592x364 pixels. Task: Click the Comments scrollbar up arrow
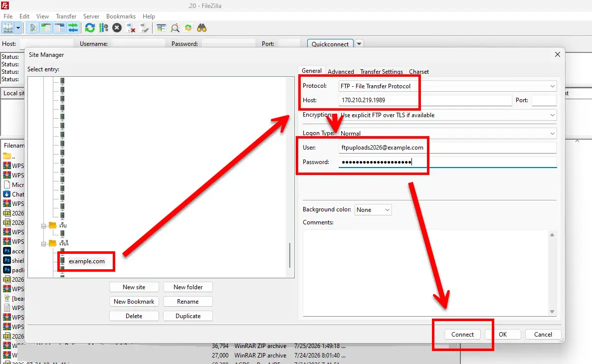click(x=552, y=234)
